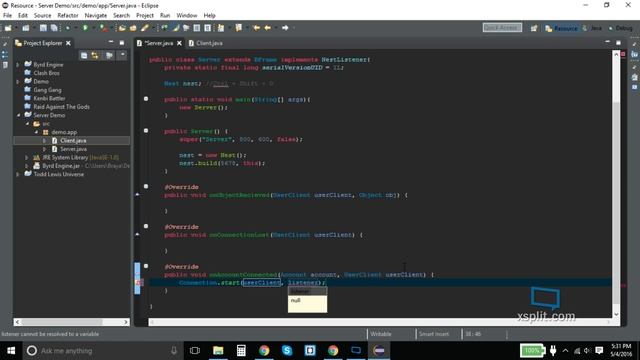This screenshot has width=640, height=360.
Task: Click the pencil toolbar icon
Action: point(144,28)
